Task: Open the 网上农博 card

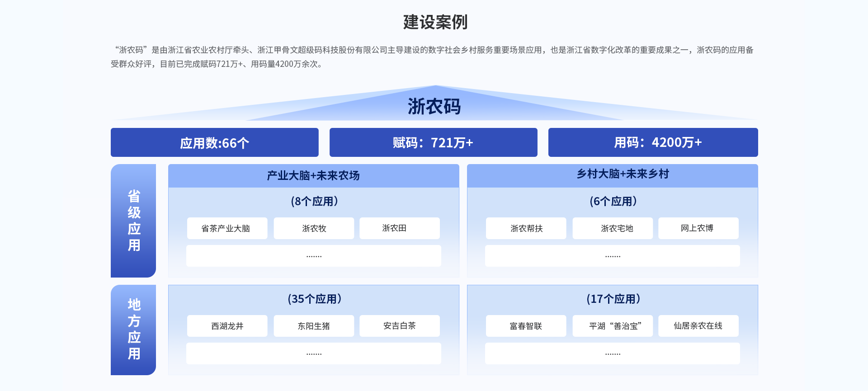Action: point(698,228)
